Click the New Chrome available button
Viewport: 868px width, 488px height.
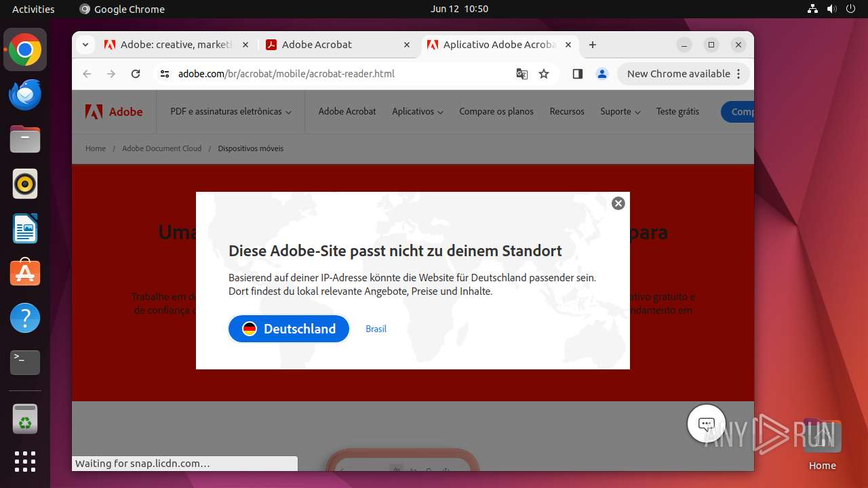coord(684,74)
